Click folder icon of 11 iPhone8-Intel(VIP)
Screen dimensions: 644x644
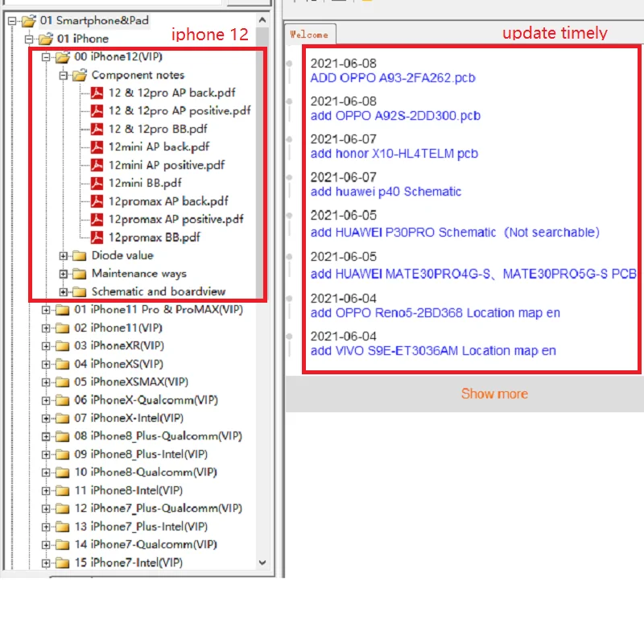click(63, 491)
